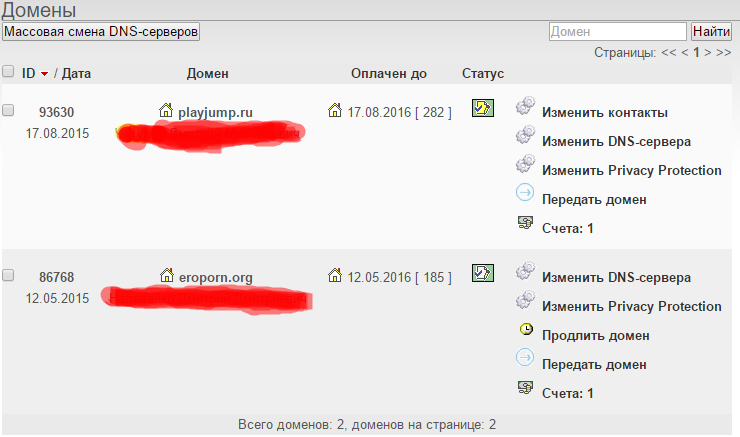Click house icon next to 17.08.2016 date
This screenshot has height=437, width=740.
[335, 110]
